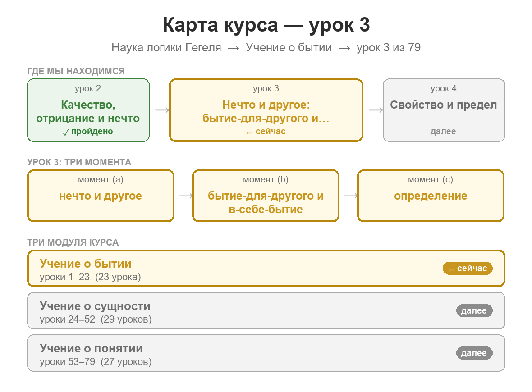Click the 'момент (a)' label
The height and width of the screenshot is (392, 532).
pyautogui.click(x=101, y=180)
